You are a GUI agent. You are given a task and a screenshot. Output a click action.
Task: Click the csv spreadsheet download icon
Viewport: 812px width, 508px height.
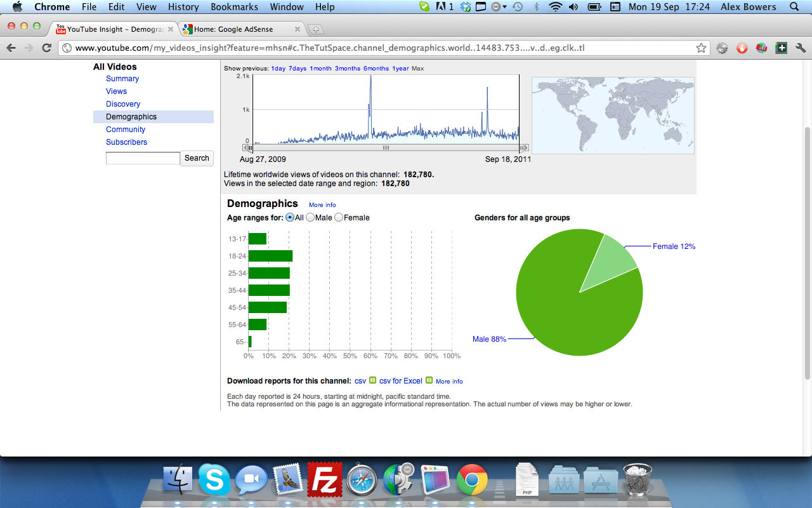[373, 381]
